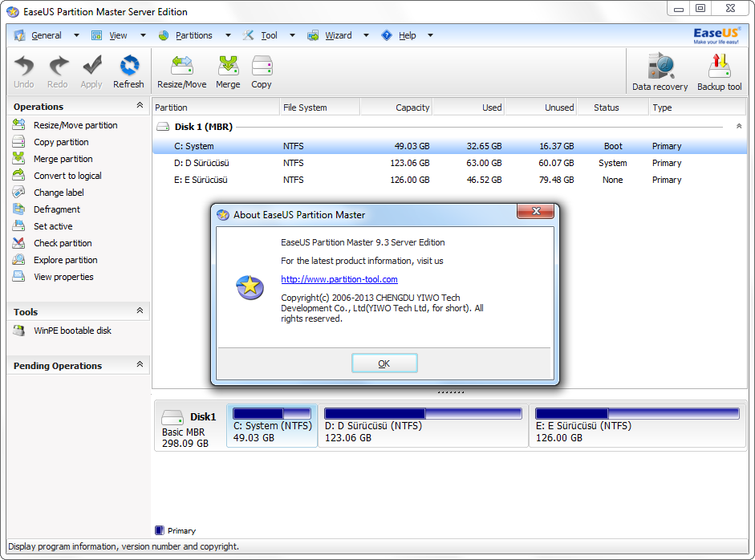
Task: Open the Tool menu
Action: 269,35
